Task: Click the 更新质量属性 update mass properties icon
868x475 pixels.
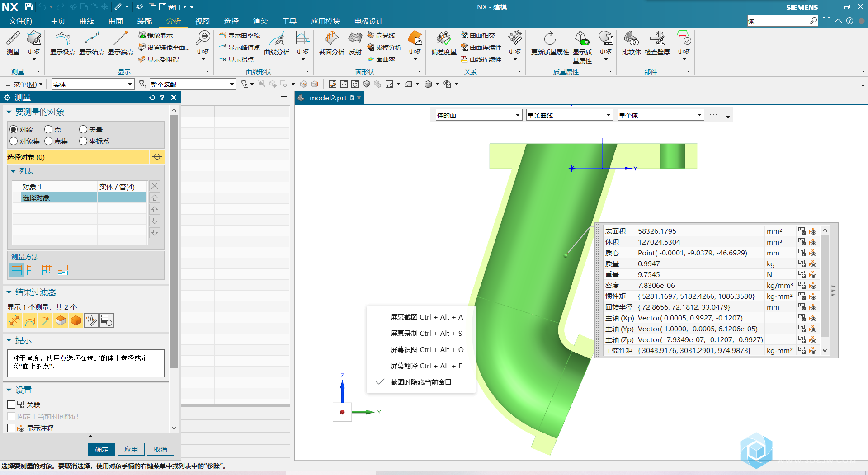Action: (x=550, y=43)
